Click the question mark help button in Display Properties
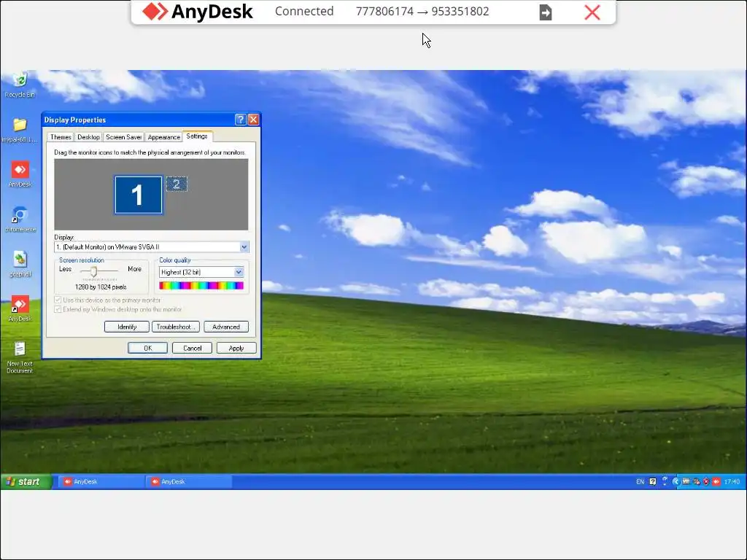 (241, 120)
